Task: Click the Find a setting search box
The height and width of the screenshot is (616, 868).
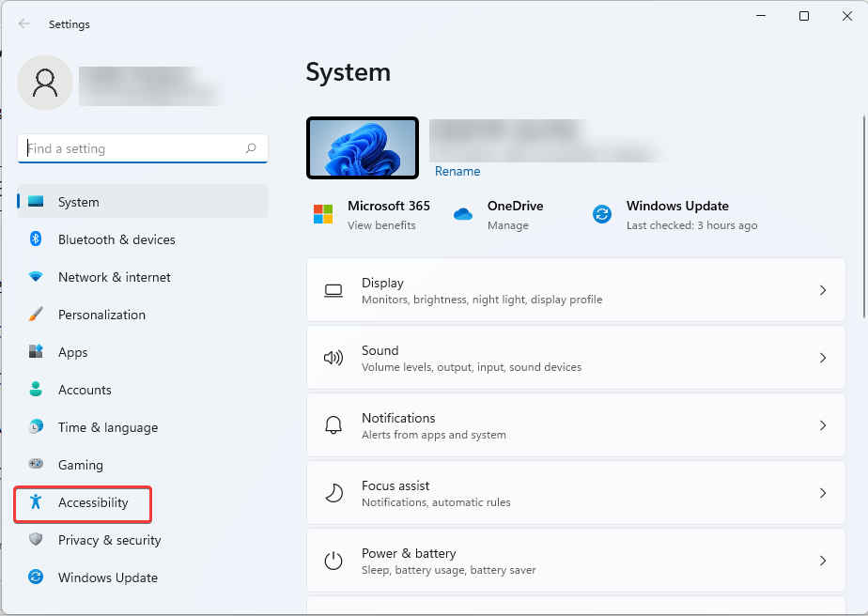Action: pos(132,148)
